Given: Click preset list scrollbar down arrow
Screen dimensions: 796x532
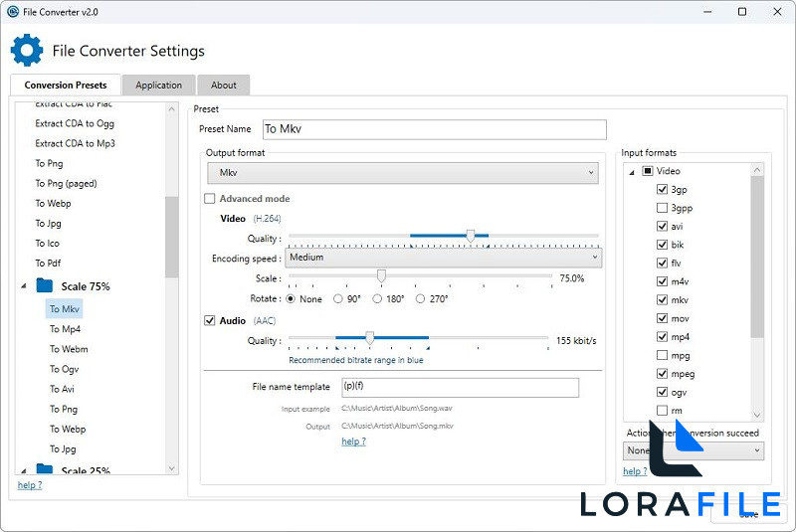Looking at the screenshot, I should coord(171,468).
